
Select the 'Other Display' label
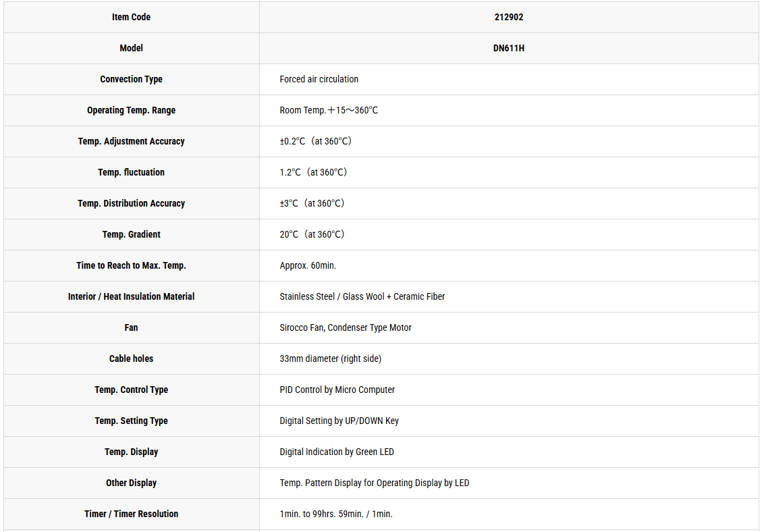131,483
